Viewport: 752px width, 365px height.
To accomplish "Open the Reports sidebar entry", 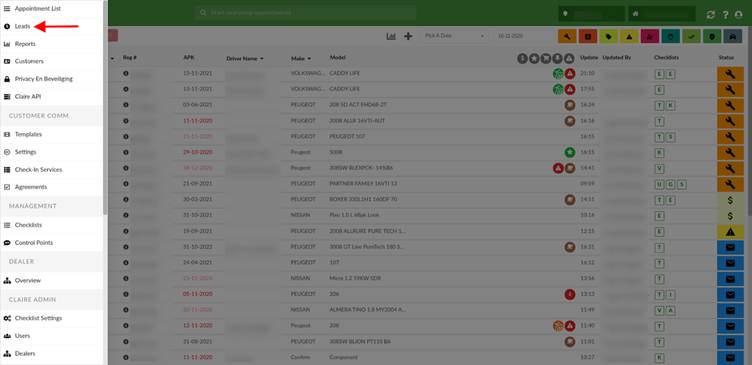I will coord(25,44).
